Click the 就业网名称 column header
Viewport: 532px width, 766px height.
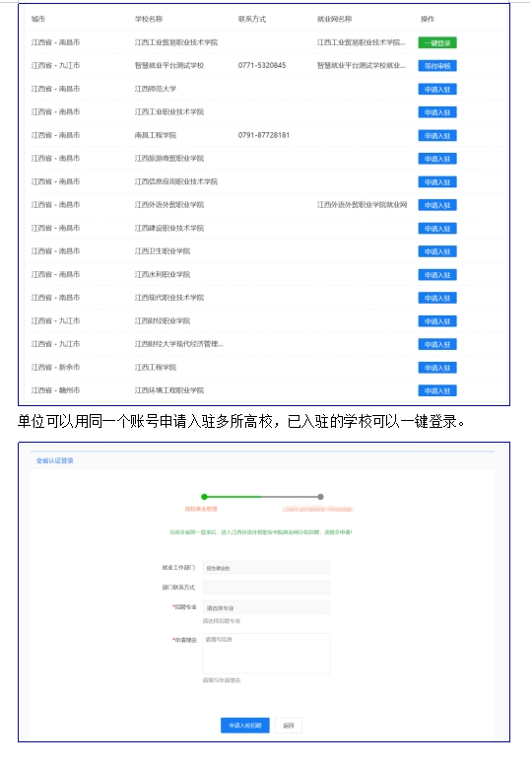(334, 19)
